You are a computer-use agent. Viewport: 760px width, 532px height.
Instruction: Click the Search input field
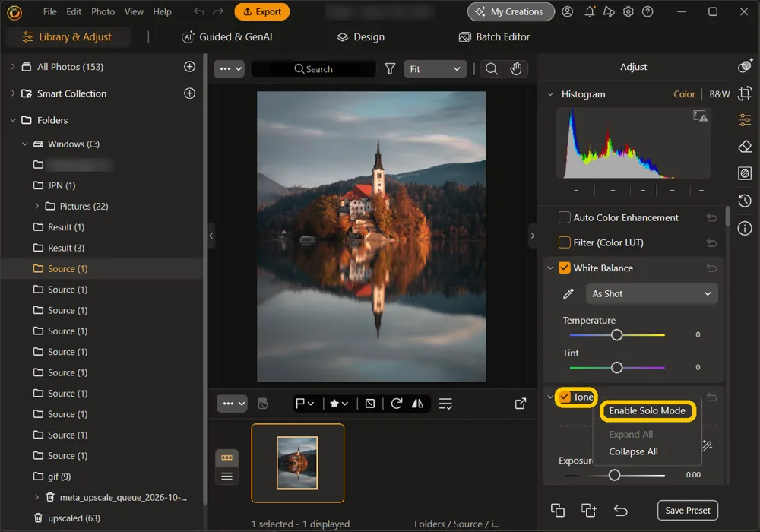click(314, 69)
